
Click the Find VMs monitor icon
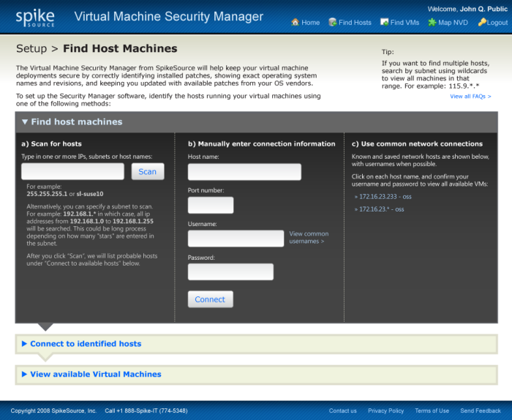tap(384, 22)
